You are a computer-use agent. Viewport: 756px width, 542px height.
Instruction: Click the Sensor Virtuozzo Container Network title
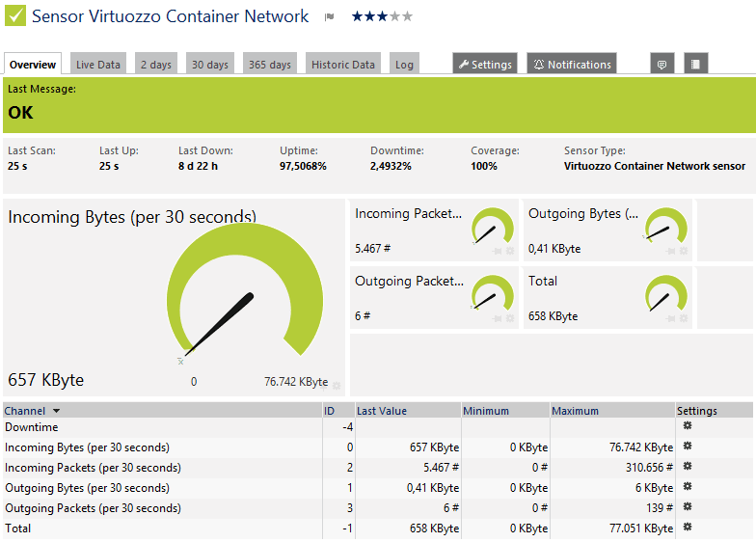click(170, 16)
